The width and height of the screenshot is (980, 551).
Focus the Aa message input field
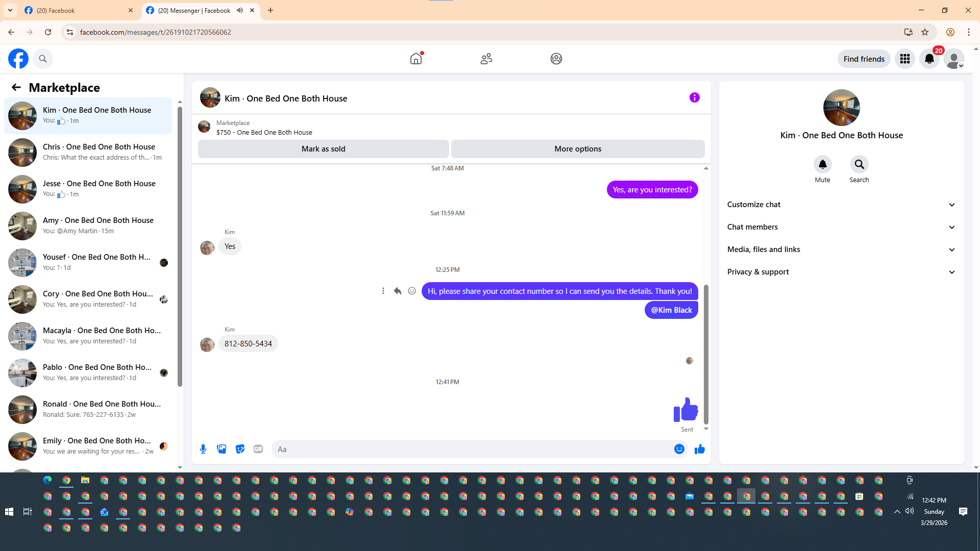[x=472, y=449]
